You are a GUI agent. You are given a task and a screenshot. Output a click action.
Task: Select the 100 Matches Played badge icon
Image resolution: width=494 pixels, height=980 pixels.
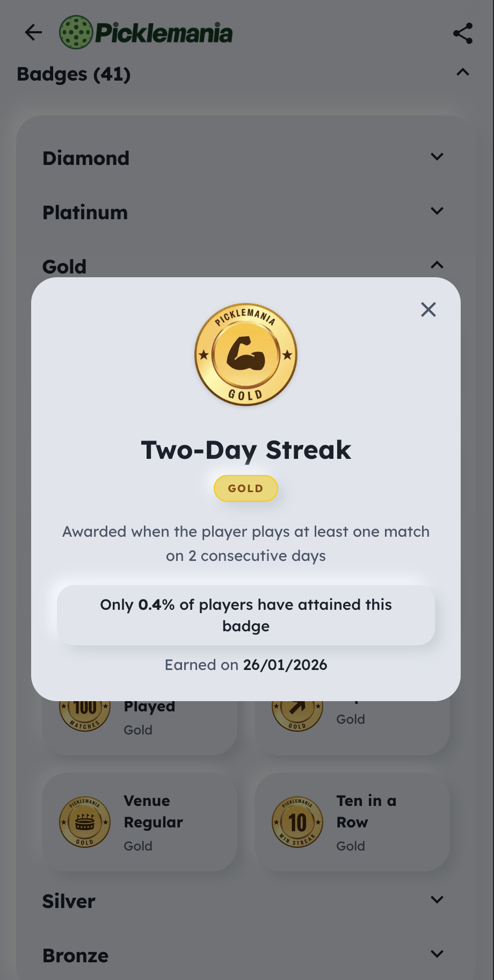85,709
